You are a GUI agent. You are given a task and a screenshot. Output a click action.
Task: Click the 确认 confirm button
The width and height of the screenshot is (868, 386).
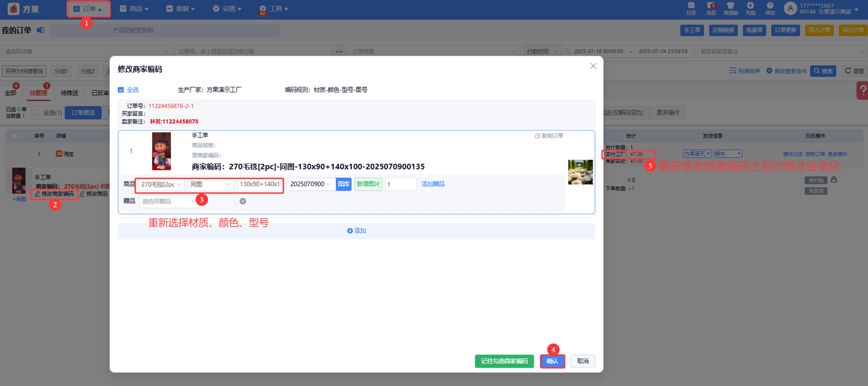click(x=552, y=361)
